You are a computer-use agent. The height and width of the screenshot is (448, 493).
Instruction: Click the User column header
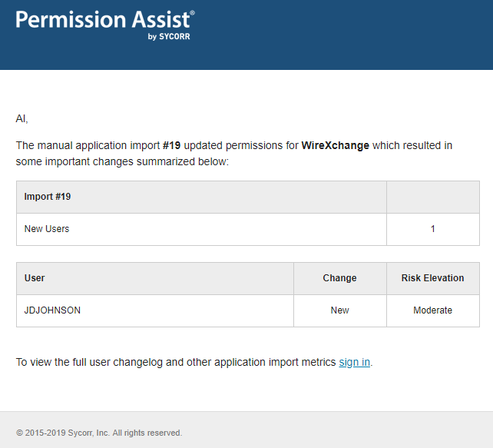tap(155, 278)
